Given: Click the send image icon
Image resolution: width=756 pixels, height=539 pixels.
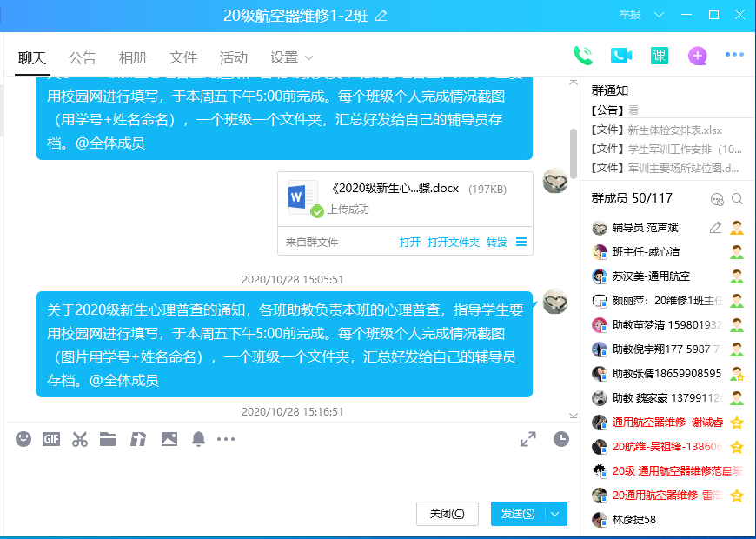Looking at the screenshot, I should (x=169, y=439).
